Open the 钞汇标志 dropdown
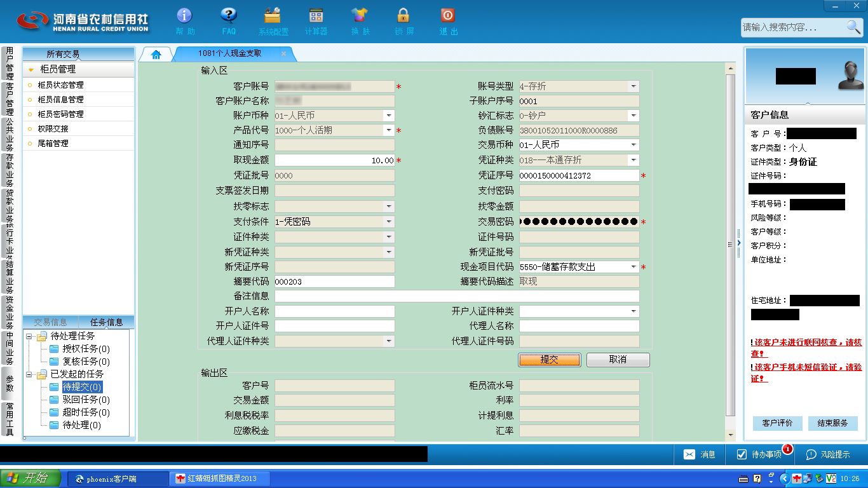The height and width of the screenshot is (488, 868). click(634, 116)
